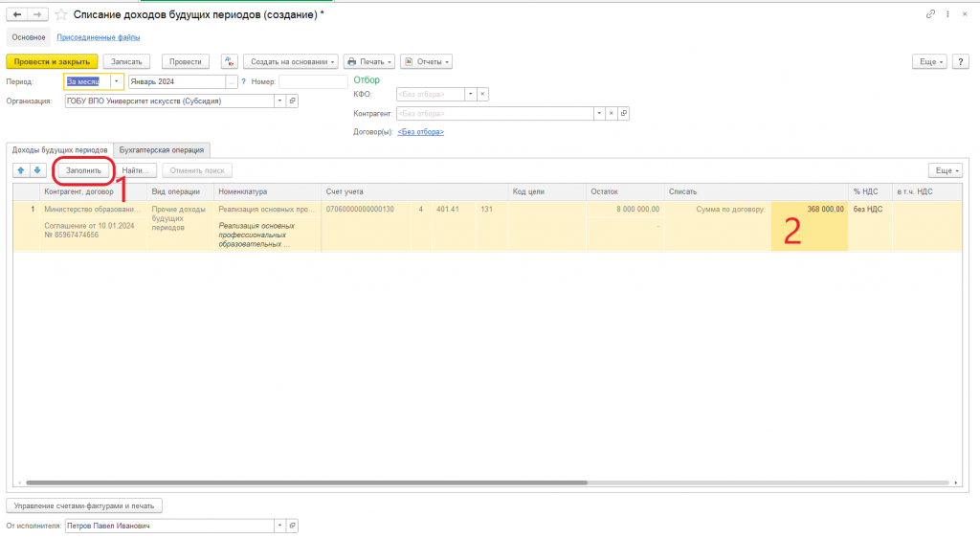Go back with the left arrow
This screenshot has width=980, height=538.
point(17,14)
